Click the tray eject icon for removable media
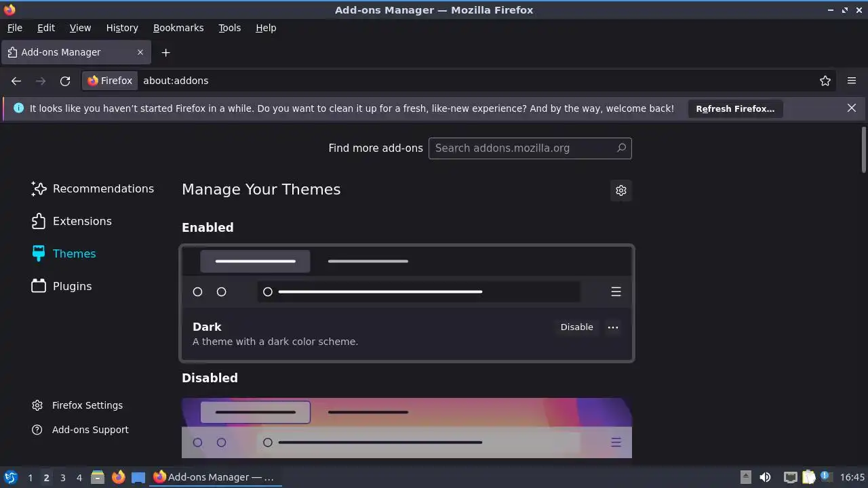Image resolution: width=868 pixels, height=488 pixels. click(745, 477)
